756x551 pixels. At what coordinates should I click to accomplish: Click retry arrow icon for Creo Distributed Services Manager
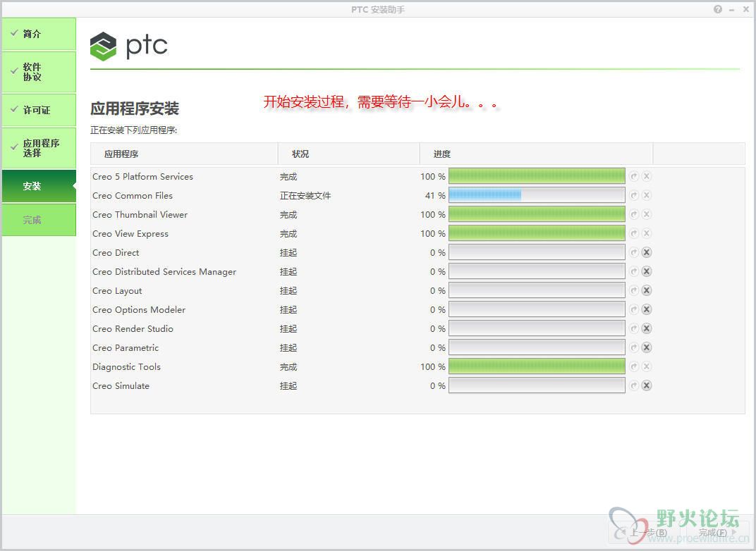click(634, 272)
